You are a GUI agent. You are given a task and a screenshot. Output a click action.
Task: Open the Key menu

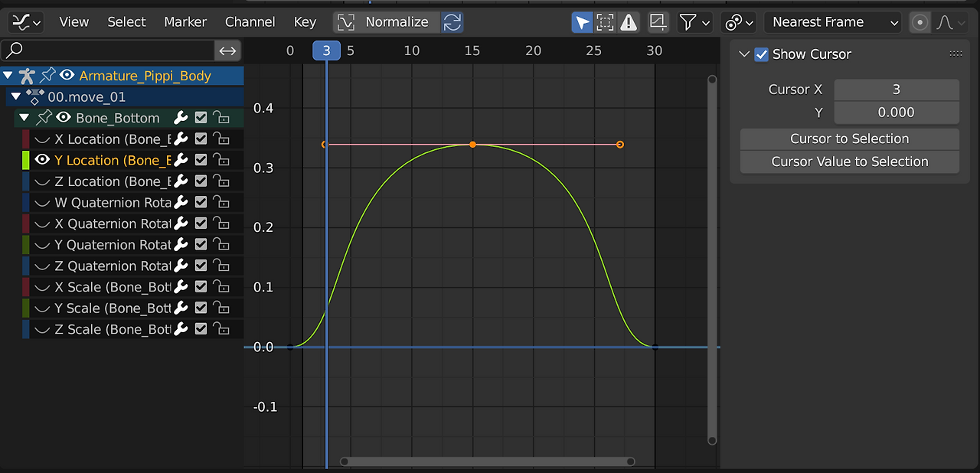pyautogui.click(x=305, y=22)
